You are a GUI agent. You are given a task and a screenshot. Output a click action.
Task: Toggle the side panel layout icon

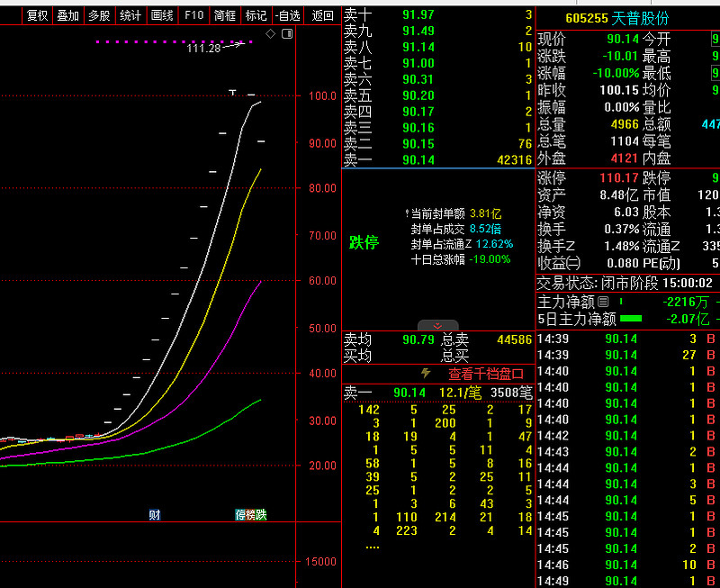[x=286, y=33]
